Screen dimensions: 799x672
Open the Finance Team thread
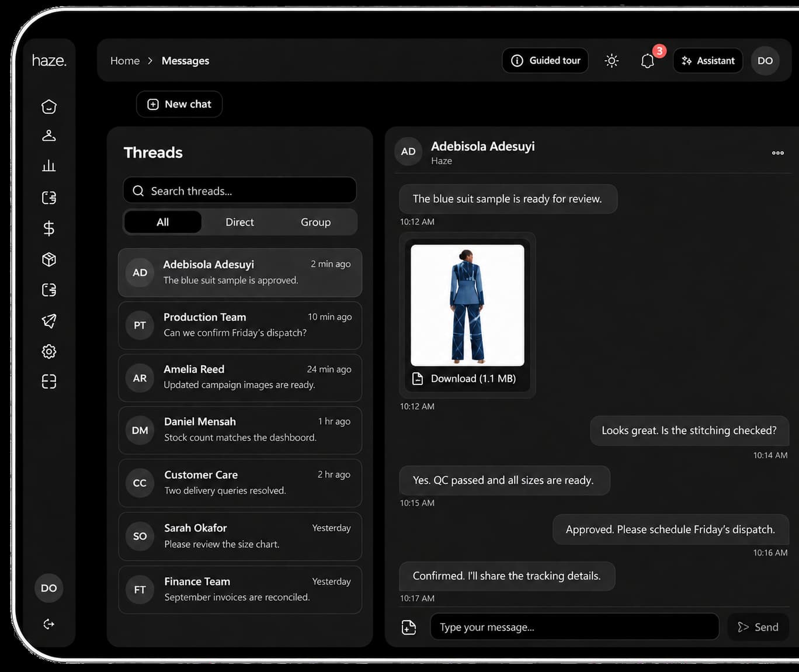click(x=240, y=590)
